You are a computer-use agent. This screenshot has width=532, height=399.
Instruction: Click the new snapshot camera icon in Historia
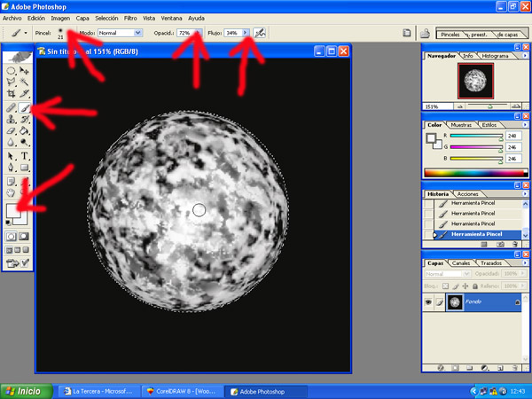(500, 245)
